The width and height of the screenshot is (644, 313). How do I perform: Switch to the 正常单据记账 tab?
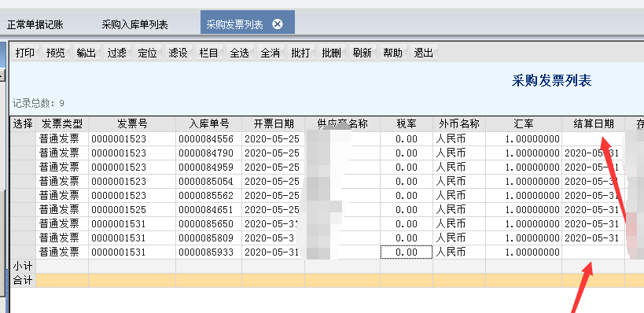click(35, 24)
